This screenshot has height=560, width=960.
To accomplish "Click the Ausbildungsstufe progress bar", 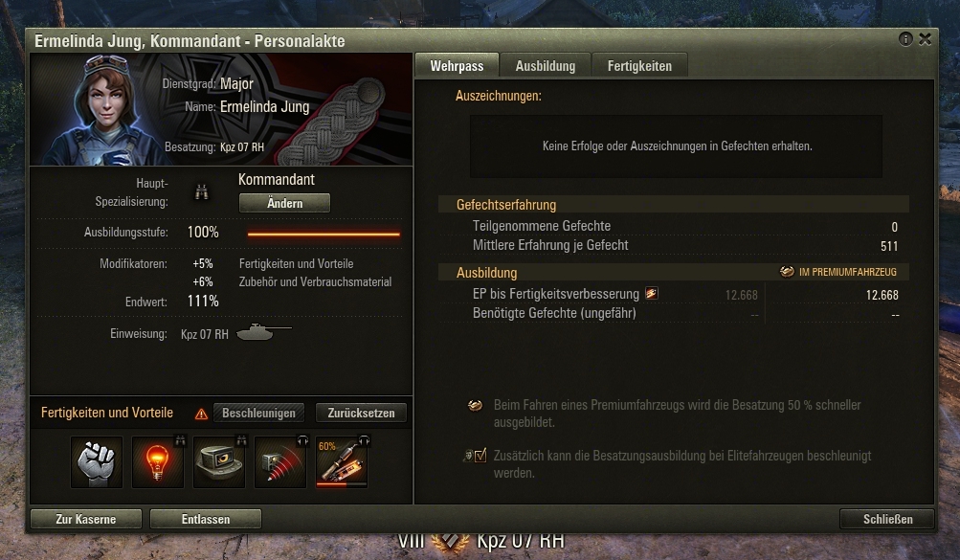I will (324, 234).
